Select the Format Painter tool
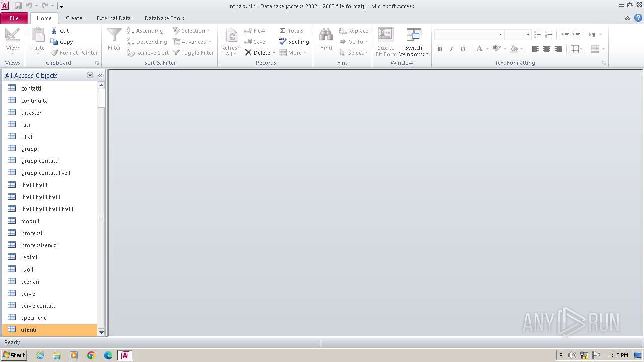 pos(74,53)
